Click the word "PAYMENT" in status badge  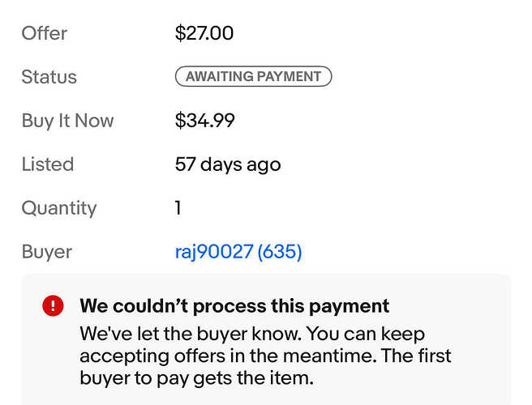289,77
